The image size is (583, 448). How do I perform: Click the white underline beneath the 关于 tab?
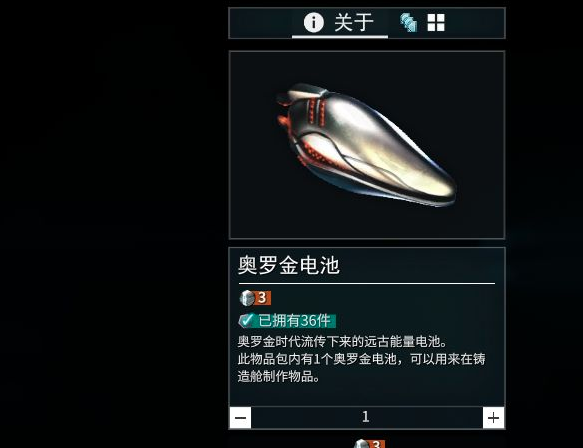340,36
